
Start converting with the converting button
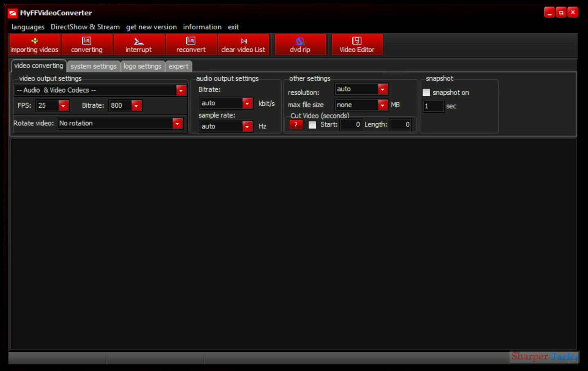(x=87, y=44)
